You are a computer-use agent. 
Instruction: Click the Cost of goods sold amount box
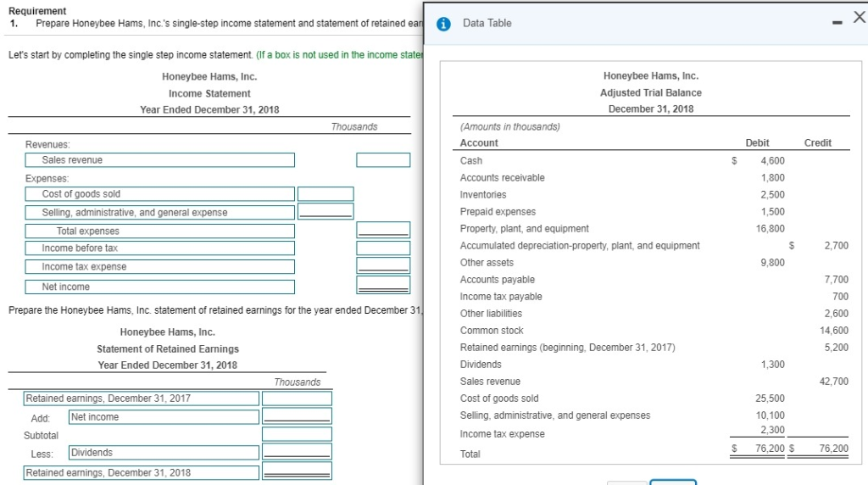click(x=325, y=194)
